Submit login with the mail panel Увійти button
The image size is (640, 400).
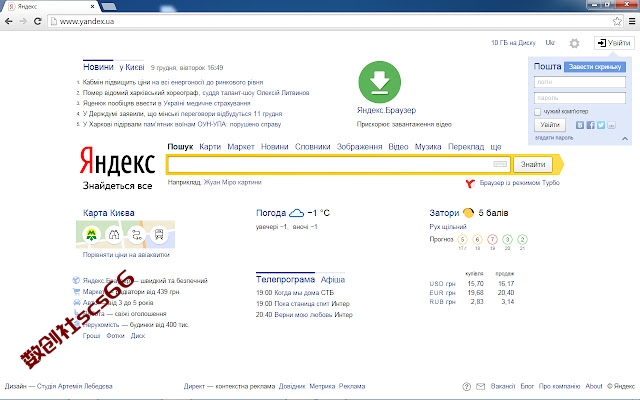click(x=550, y=125)
